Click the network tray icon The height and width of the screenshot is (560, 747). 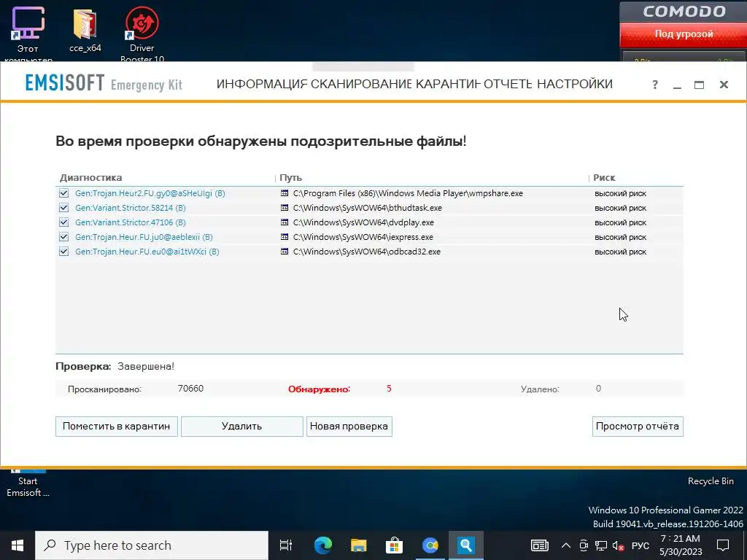click(x=601, y=545)
